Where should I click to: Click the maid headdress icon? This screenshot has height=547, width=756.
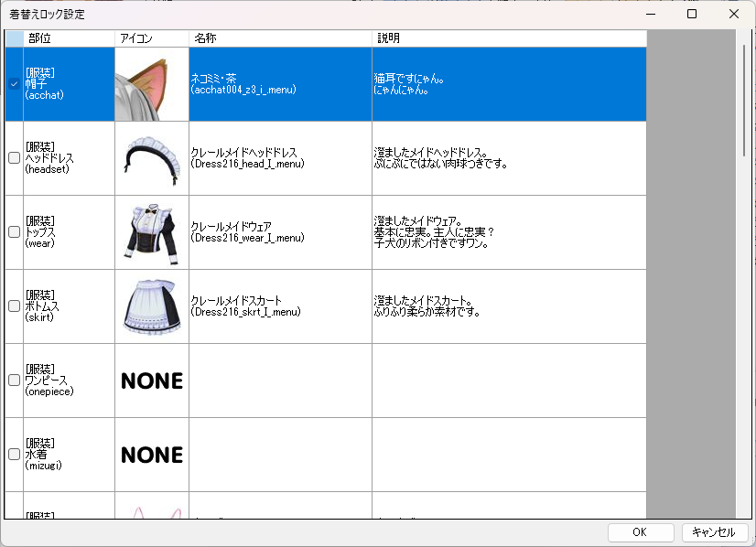click(x=151, y=158)
